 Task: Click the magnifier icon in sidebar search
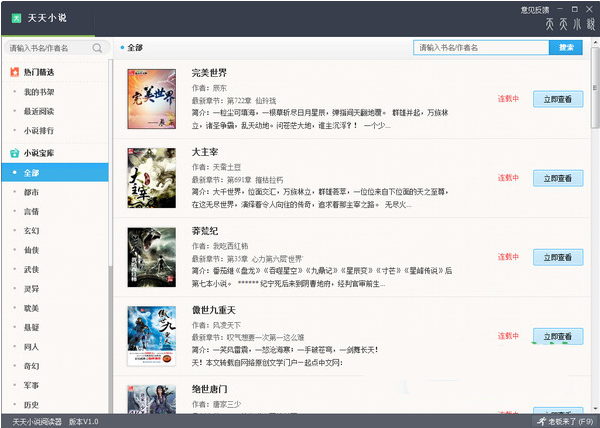(97, 48)
